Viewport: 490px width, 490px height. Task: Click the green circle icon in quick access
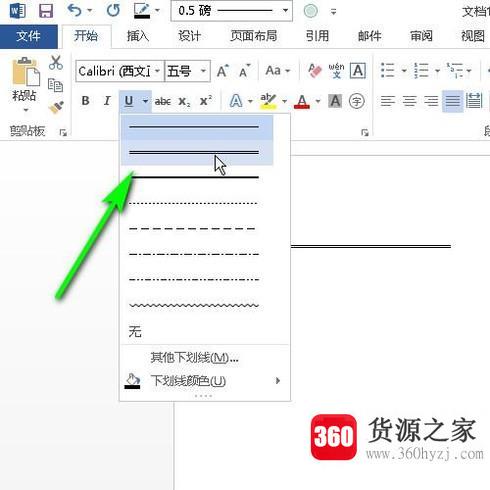pos(310,11)
